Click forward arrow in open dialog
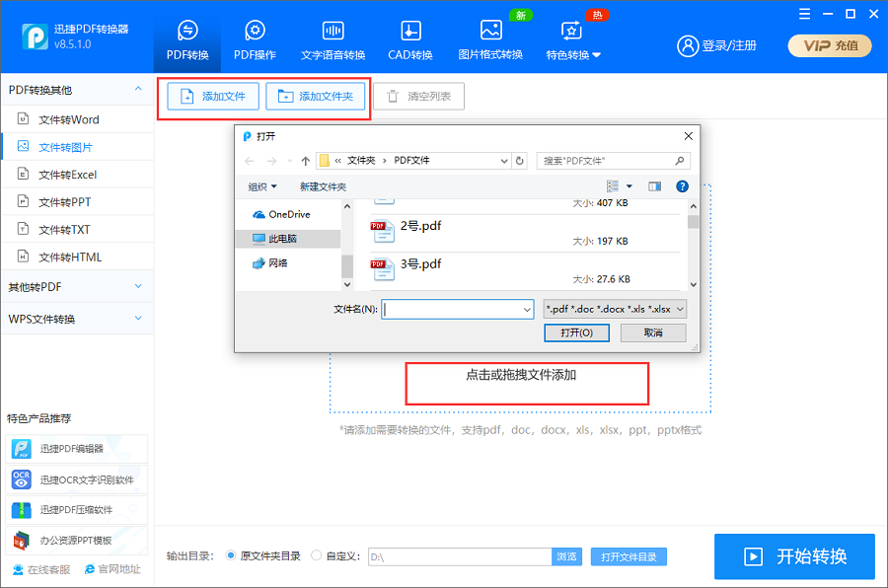 coord(272,161)
